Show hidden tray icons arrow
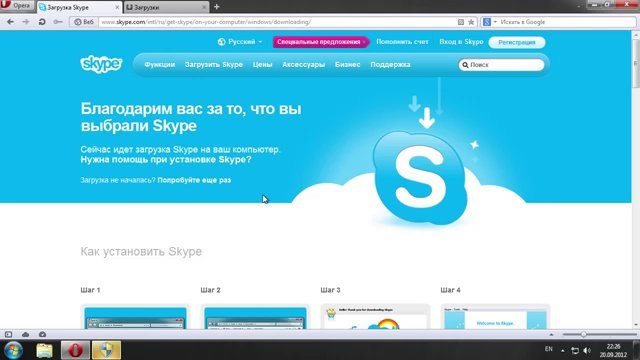Screen dimensions: 640x360 562,350
